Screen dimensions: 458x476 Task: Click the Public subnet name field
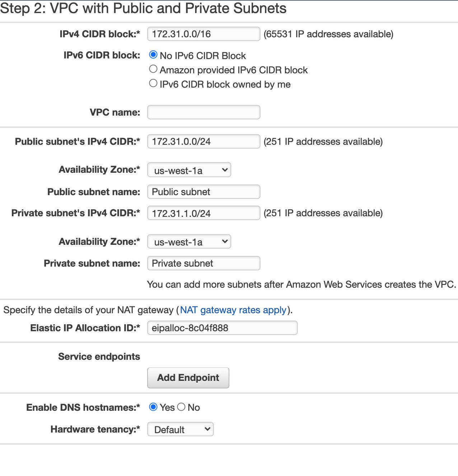tap(203, 192)
